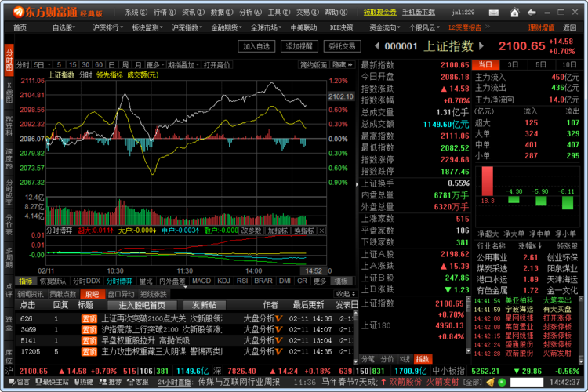Select 分时图 in left sidebar
The width and height of the screenshot is (588, 392).
[9, 60]
